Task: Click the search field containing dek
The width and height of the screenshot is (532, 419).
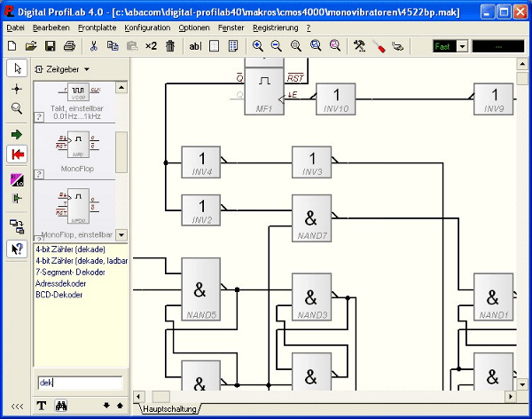Action: click(x=80, y=383)
